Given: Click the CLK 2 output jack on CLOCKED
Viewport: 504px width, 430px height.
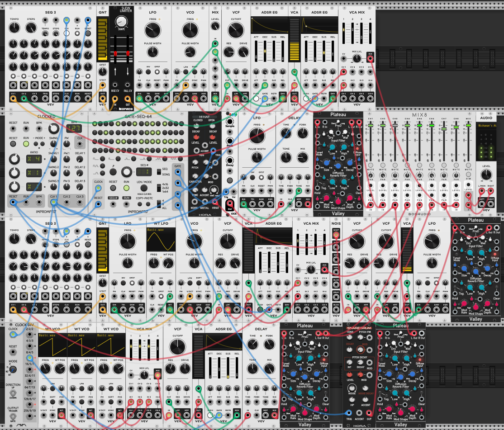Looking at the screenshot, I should [67, 202].
